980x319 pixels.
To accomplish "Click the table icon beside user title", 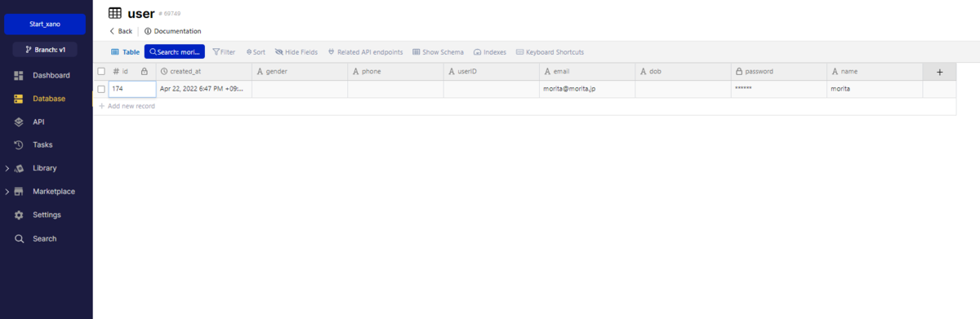I will [x=115, y=13].
